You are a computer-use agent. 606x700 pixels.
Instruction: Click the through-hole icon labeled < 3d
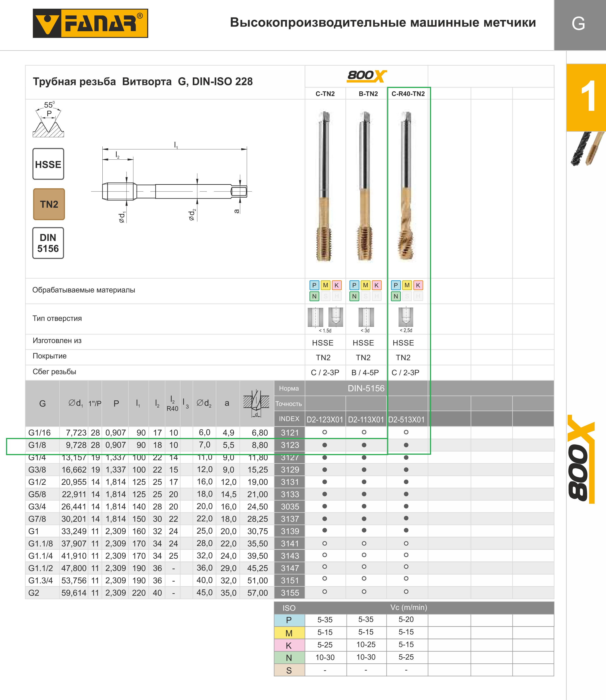tap(366, 317)
